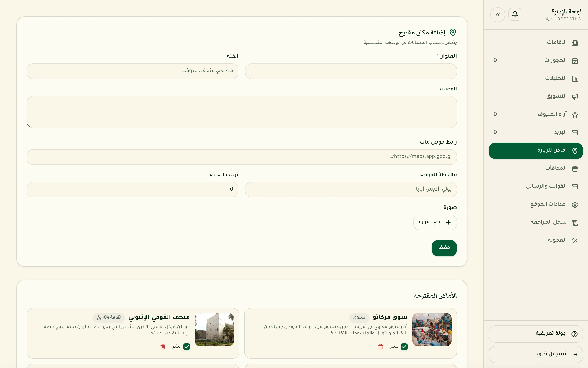
Task: Go to إعدادات الموقع section label
Action: tap(548, 204)
